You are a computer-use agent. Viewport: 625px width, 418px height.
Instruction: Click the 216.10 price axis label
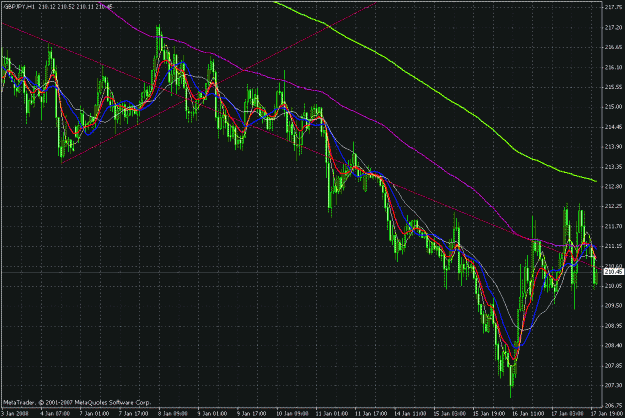click(x=613, y=67)
